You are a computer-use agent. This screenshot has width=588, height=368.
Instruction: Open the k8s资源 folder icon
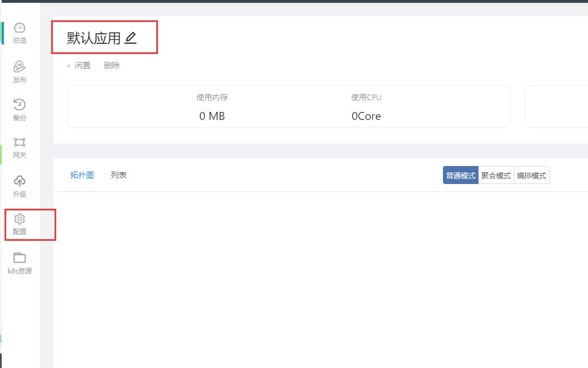20,258
